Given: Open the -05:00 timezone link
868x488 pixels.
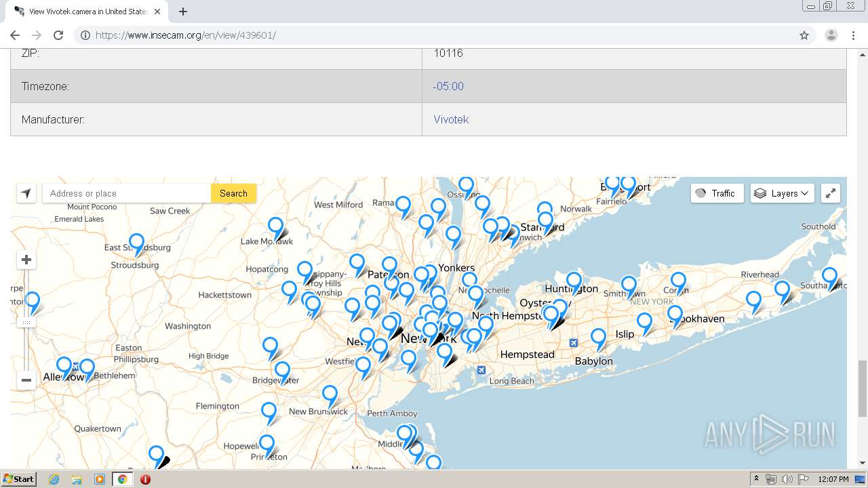Looking at the screenshot, I should [448, 86].
